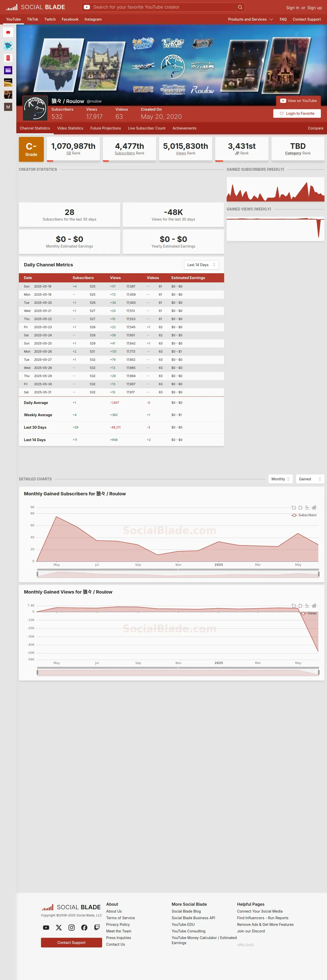Image resolution: width=327 pixels, height=980 pixels.
Task: Open footer Facebook social icon
Action: (x=84, y=928)
